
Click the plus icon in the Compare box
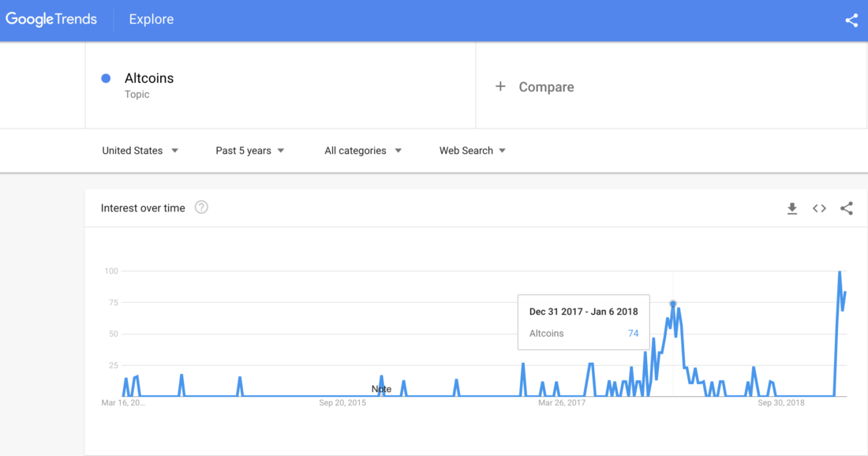point(501,87)
